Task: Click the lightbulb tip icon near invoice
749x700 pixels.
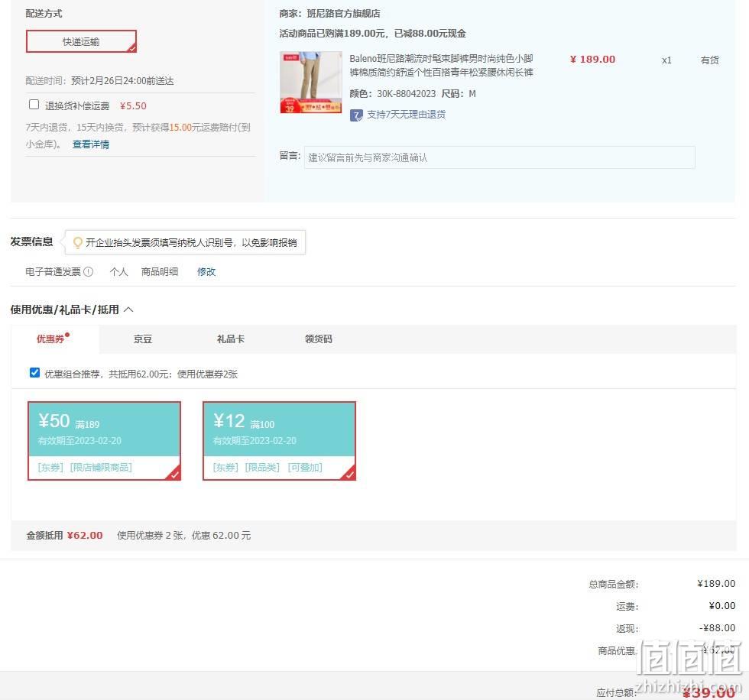Action: (x=77, y=242)
